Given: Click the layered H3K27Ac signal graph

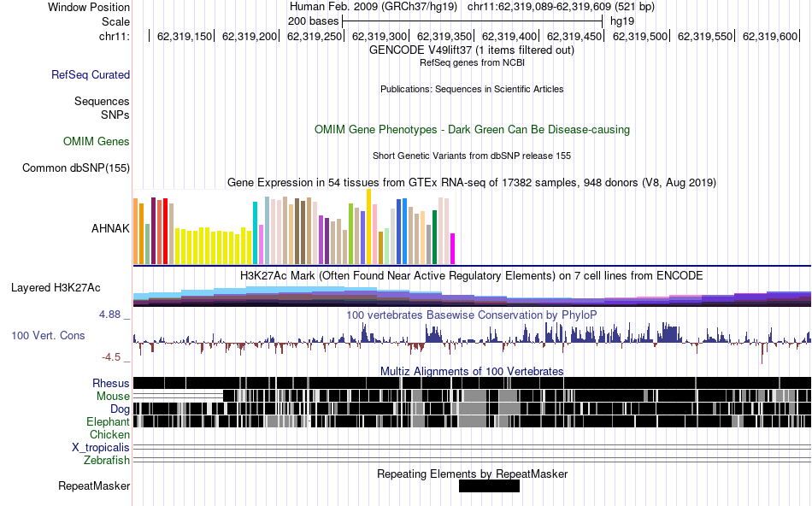Looking at the screenshot, I should tap(473, 297).
